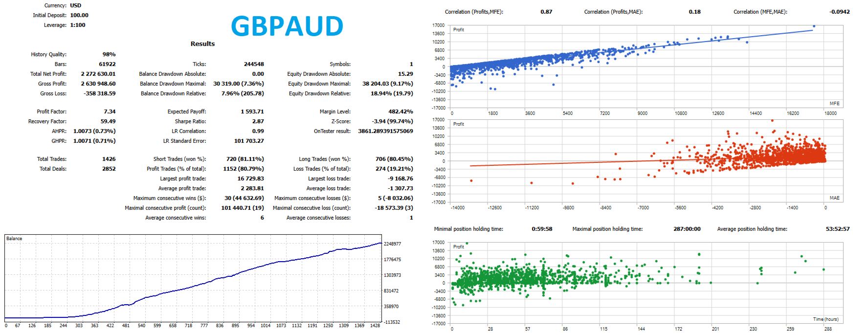Select Average position holding time 53:52:57
868x335 pixels.
(x=838, y=229)
